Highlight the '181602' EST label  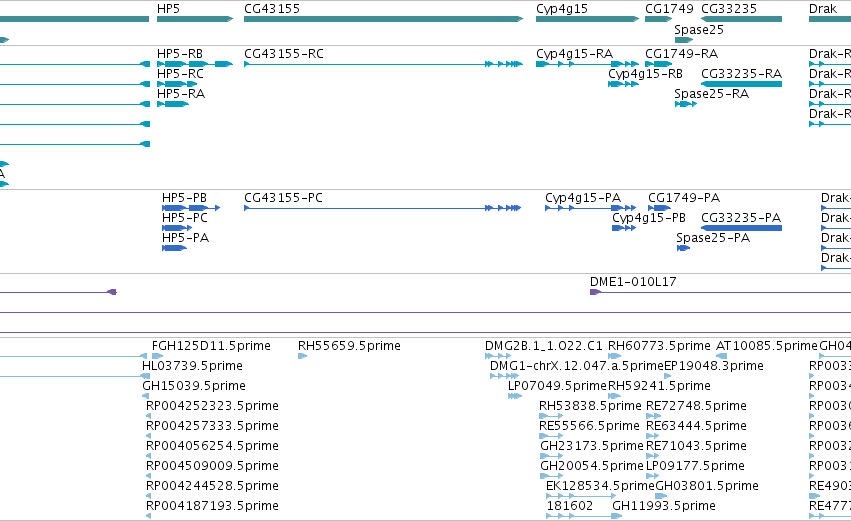[x=570, y=506]
